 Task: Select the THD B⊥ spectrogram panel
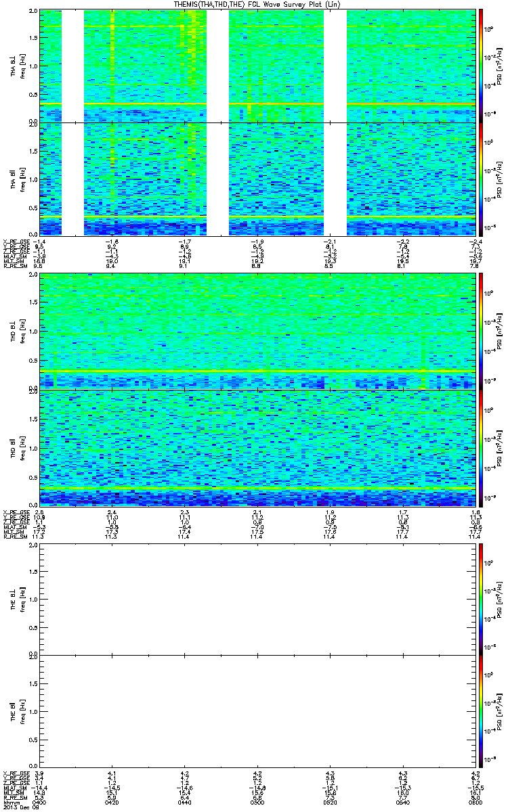coord(259,331)
